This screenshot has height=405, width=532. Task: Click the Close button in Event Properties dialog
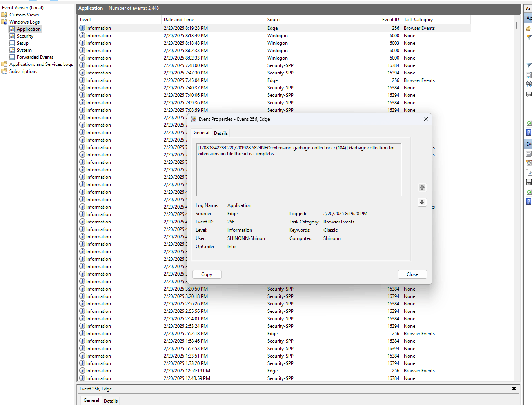pyautogui.click(x=412, y=274)
